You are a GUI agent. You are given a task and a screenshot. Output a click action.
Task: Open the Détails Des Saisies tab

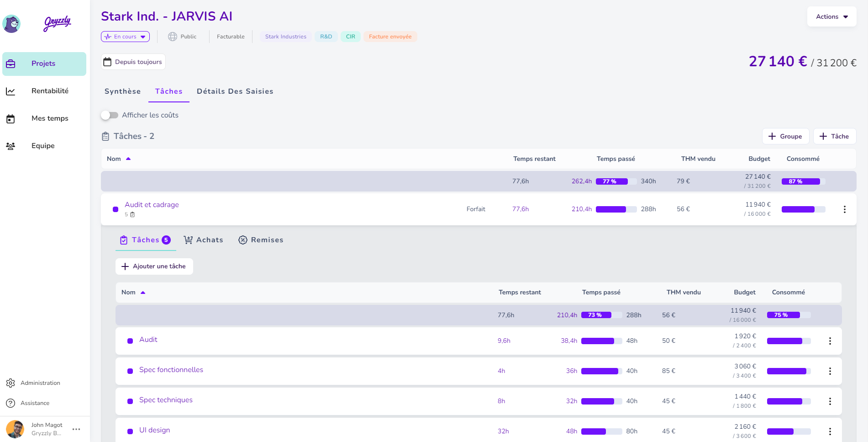(x=235, y=91)
